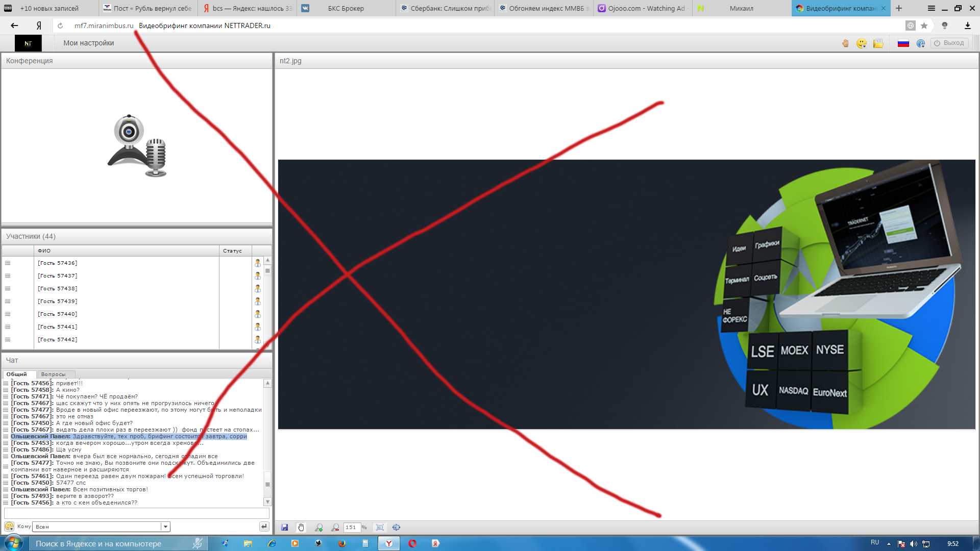Viewport: 980px width, 551px height.
Task: Open a new browser tab with plus
Action: tap(899, 8)
